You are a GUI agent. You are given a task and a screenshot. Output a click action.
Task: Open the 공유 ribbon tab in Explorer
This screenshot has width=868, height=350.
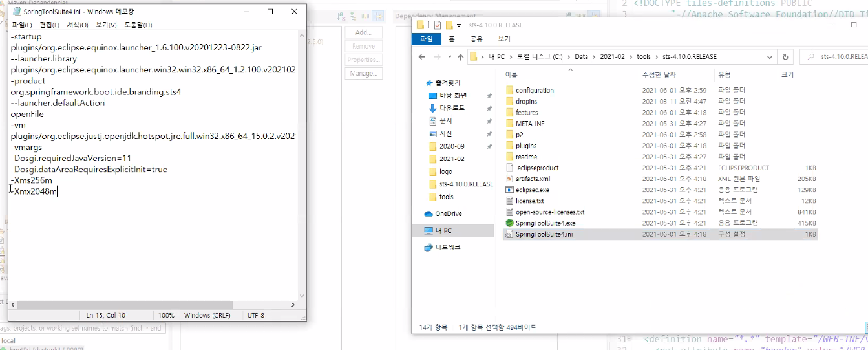click(476, 39)
